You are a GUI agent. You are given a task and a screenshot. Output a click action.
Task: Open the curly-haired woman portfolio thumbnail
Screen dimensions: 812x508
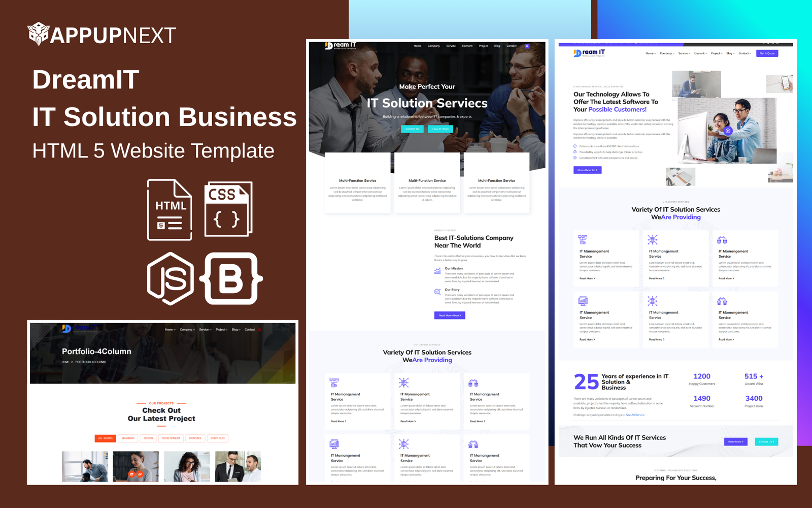(187, 466)
